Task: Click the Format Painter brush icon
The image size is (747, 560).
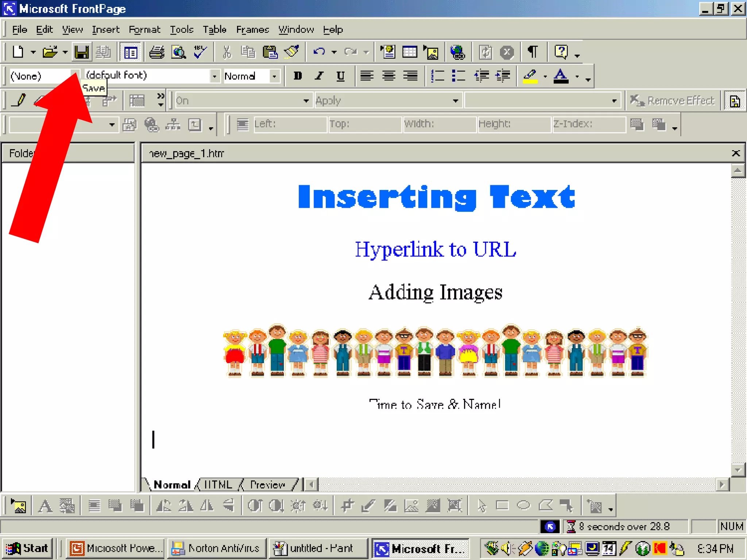Action: tap(292, 52)
